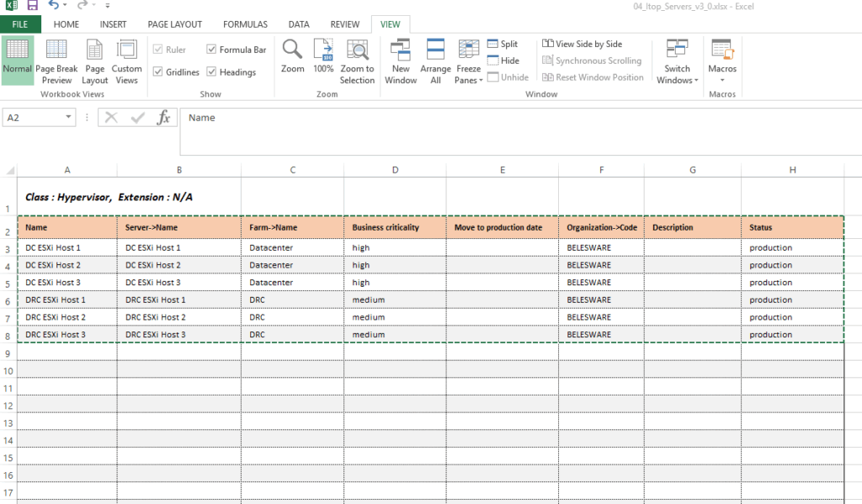Switch to Page Break Preview view
The image size is (862, 504).
56,61
